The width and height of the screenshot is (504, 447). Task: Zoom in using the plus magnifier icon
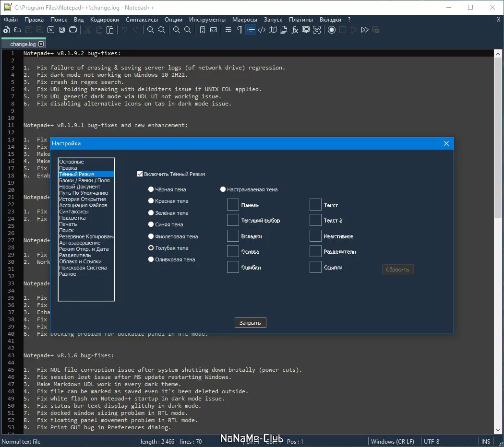tap(177, 30)
